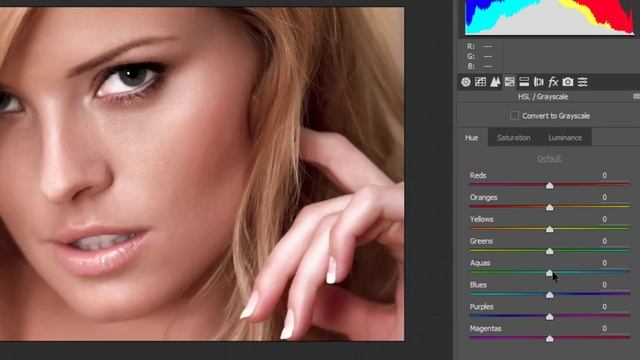Open the Effects fx panel icon

coord(553,82)
